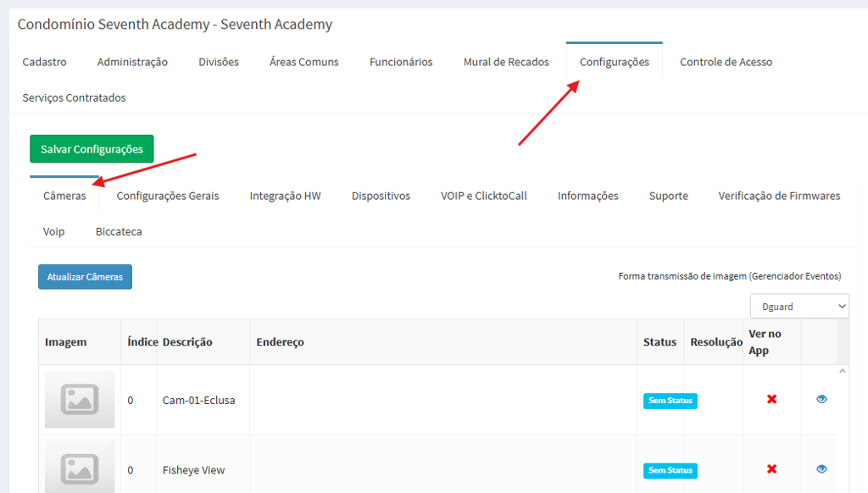
Task: Open the Dguard transmission dropdown
Action: coord(799,307)
